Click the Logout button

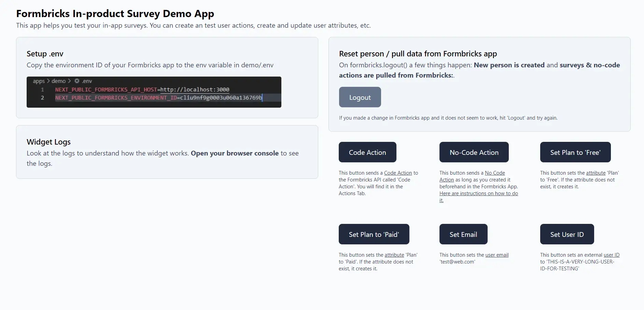(360, 97)
